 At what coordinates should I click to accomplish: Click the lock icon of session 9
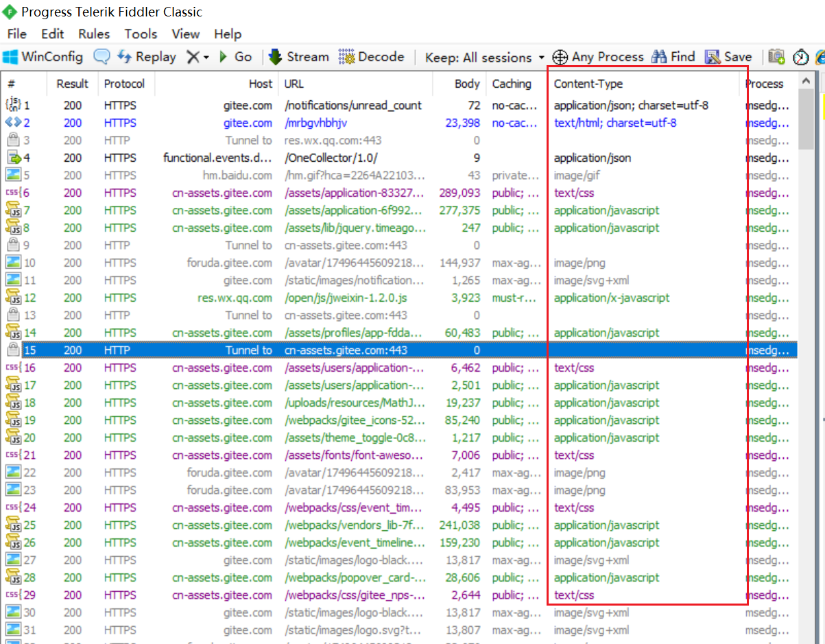(13, 245)
